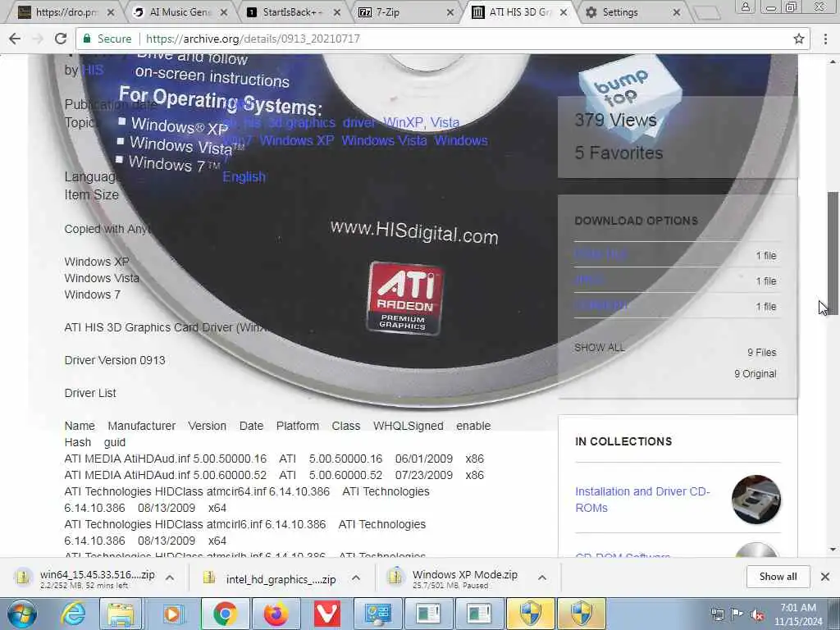Image resolution: width=840 pixels, height=630 pixels.
Task: Click the '5 Favorites' text
Action: [x=619, y=153]
